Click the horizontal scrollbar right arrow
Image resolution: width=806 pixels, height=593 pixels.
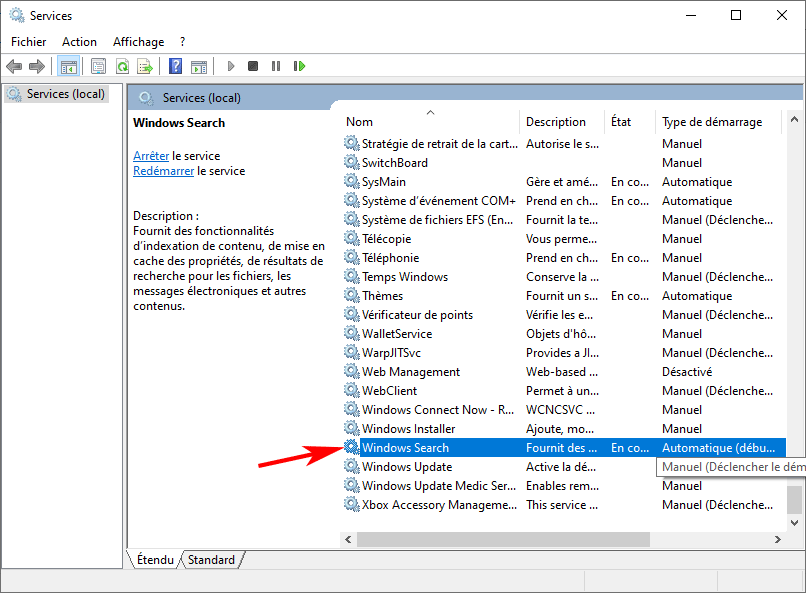778,540
